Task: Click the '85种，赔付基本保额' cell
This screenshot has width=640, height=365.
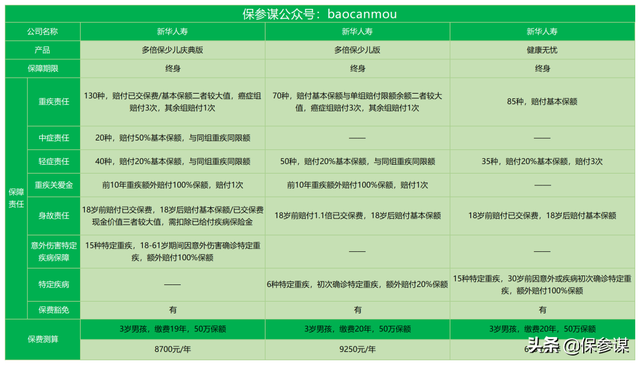Action: pos(542,102)
